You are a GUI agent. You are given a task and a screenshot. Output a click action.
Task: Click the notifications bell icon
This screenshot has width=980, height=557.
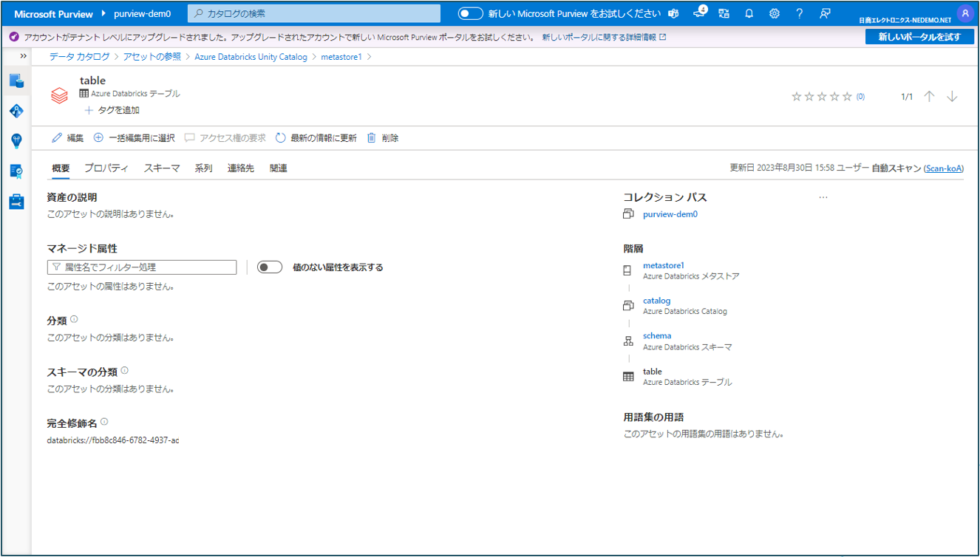pos(749,14)
